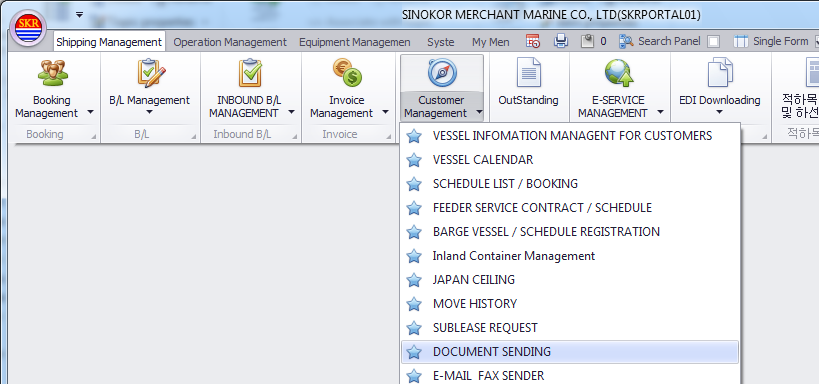The width and height of the screenshot is (819, 384).
Task: Click the INBOUND B/L MANAGEMENT checklist icon
Action: click(x=250, y=73)
